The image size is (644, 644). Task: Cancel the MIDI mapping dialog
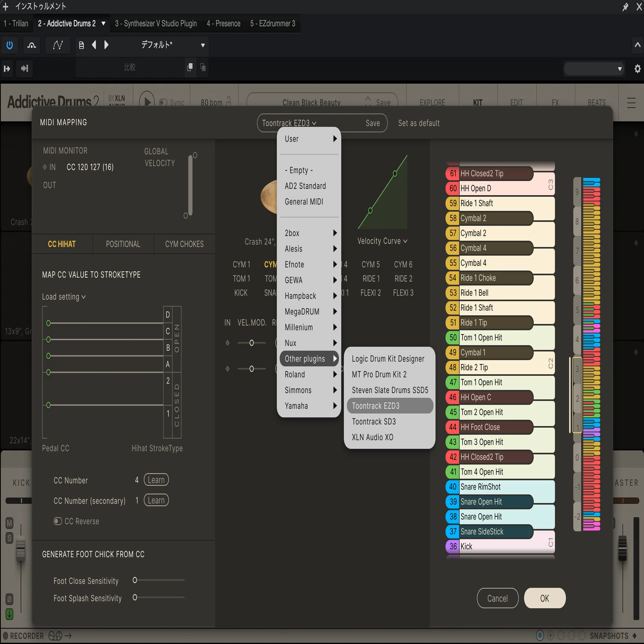click(498, 598)
